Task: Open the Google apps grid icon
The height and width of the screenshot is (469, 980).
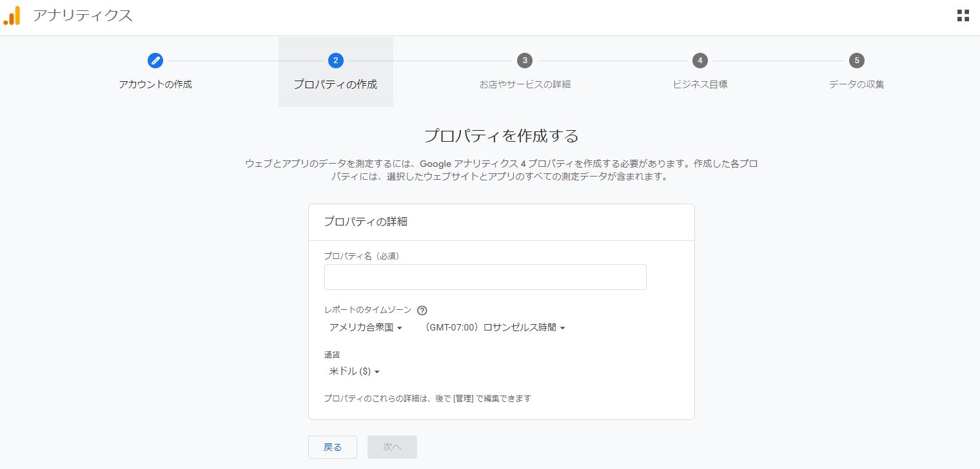Action: [963, 16]
